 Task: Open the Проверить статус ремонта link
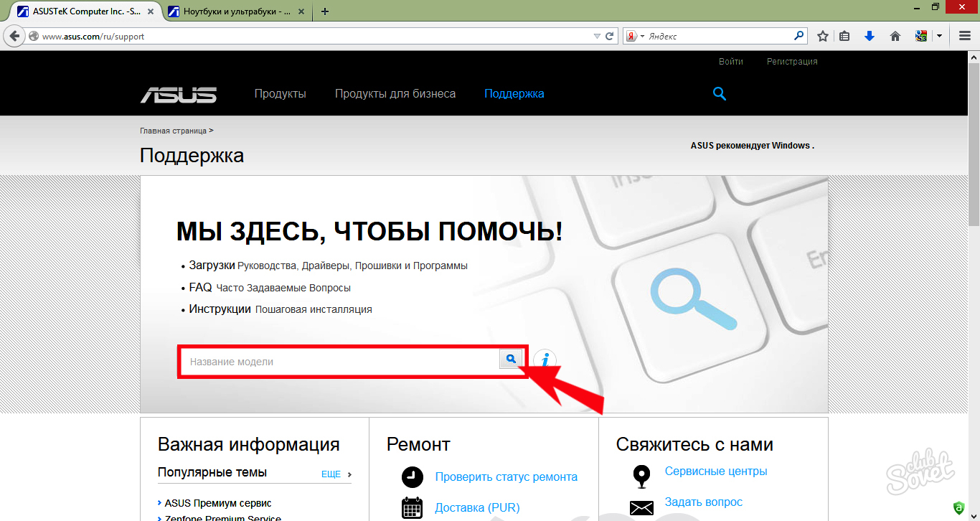point(506,477)
